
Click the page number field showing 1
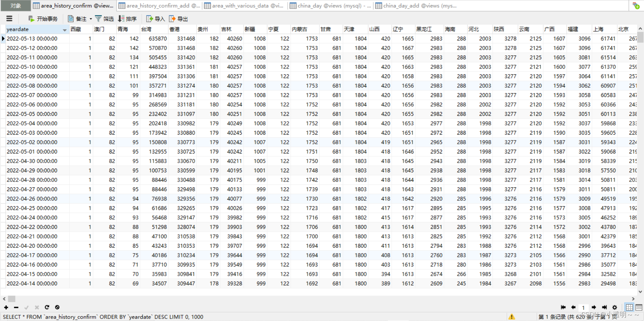click(x=583, y=308)
